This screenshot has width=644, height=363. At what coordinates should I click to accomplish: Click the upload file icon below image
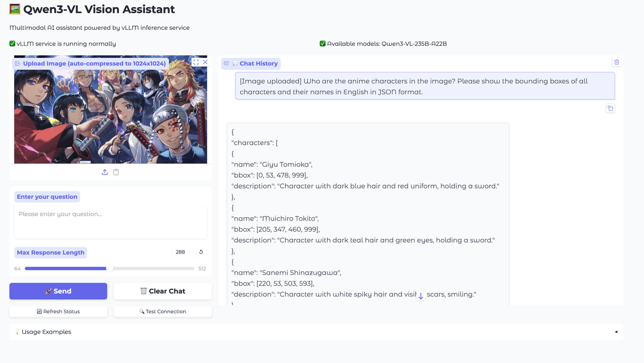(105, 172)
